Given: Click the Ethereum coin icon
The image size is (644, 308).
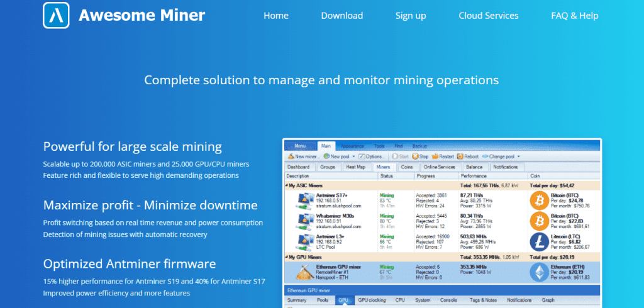Looking at the screenshot, I should 539,272.
